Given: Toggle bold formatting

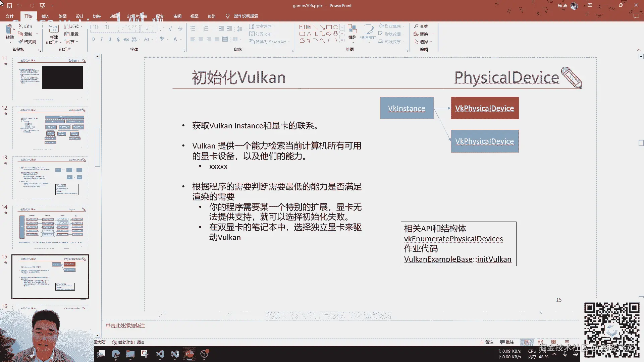Looking at the screenshot, I should 94,39.
